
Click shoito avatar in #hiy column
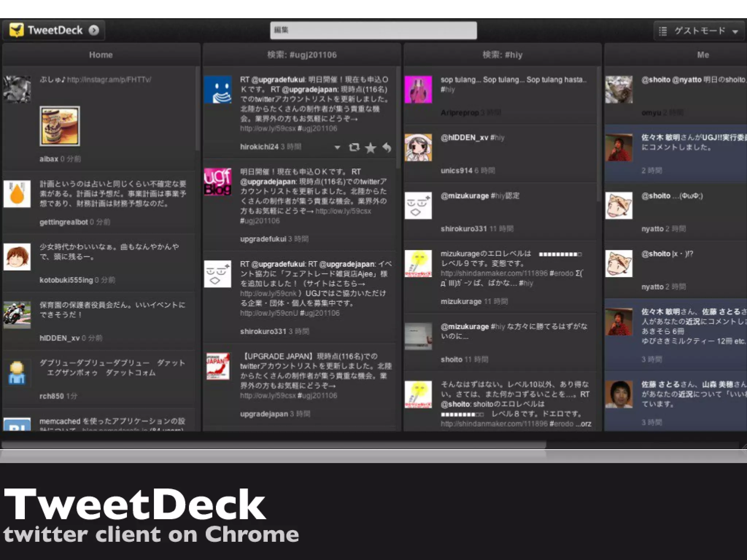(418, 336)
